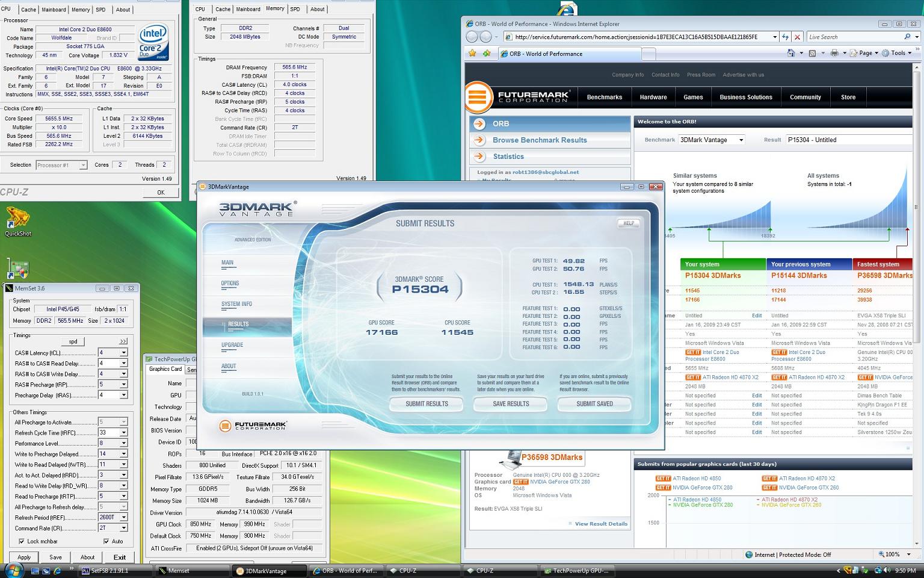Open IE Favorites Center star
924x578 pixels.
pos(473,54)
